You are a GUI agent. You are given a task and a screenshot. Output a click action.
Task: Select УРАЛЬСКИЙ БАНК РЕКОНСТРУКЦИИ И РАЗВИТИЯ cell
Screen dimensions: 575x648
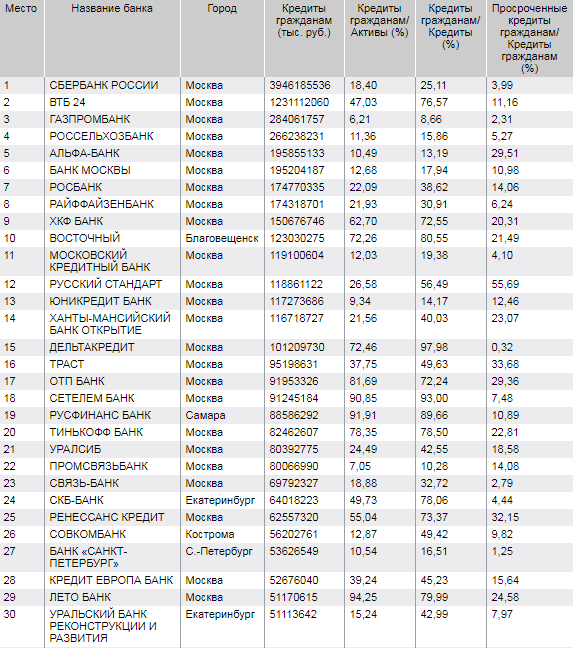[103, 626]
